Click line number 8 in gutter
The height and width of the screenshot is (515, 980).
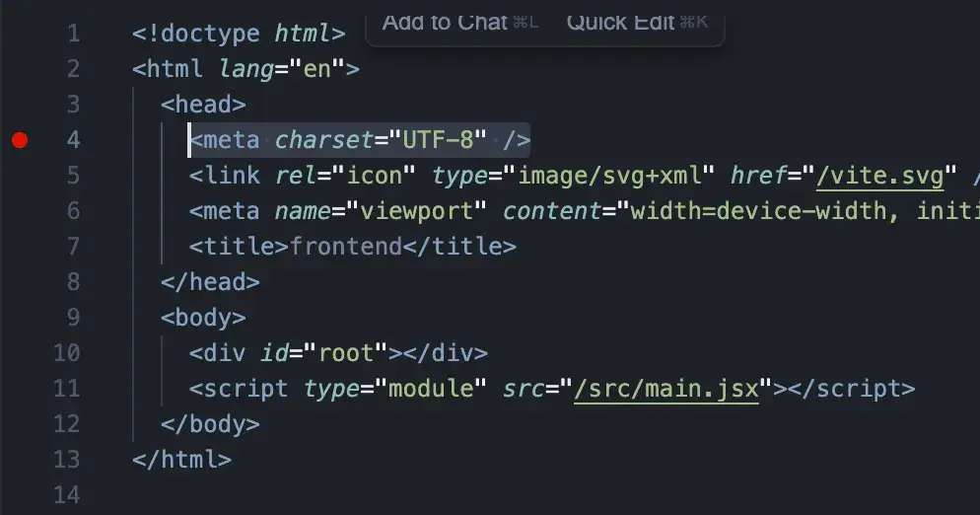tap(74, 282)
